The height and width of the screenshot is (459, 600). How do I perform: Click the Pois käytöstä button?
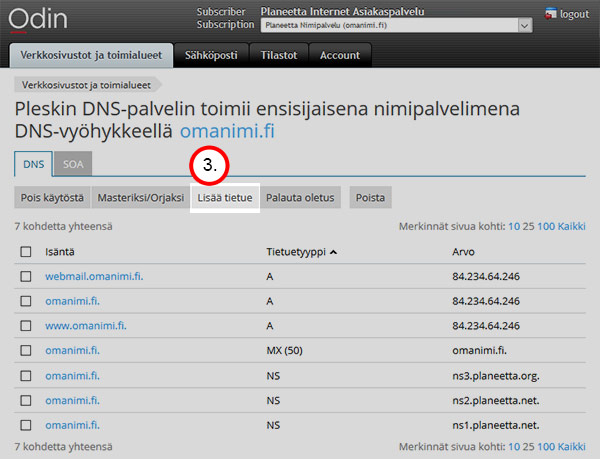52,198
